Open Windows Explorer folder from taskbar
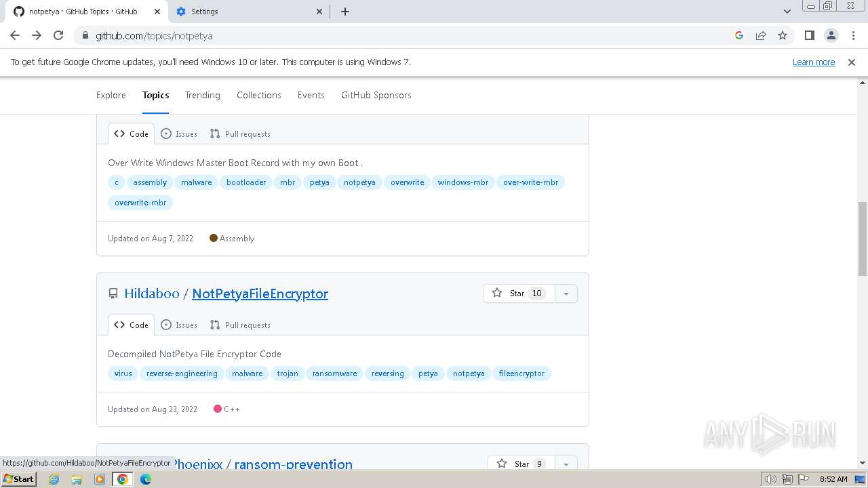Image resolution: width=868 pixels, height=488 pixels. pyautogui.click(x=77, y=479)
